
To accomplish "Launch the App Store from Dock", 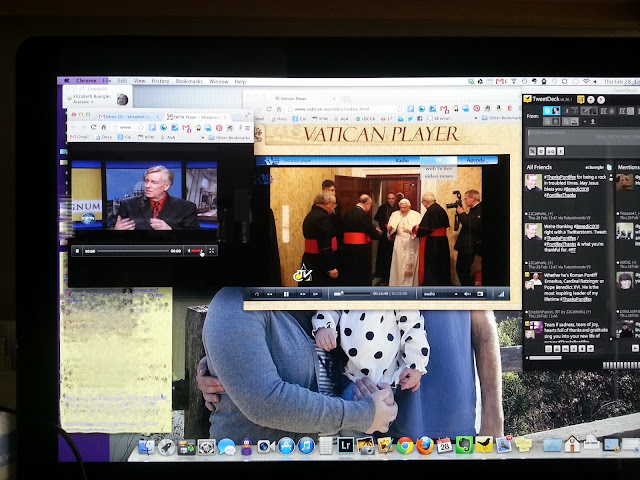I will (x=286, y=446).
